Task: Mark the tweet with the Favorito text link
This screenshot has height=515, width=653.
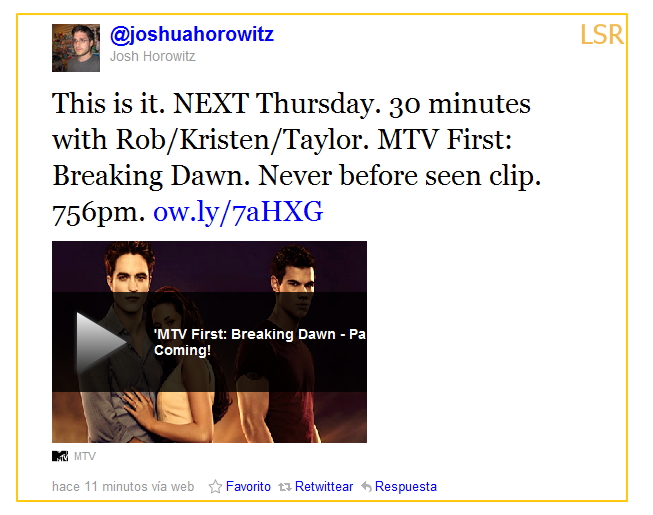Action: click(248, 486)
